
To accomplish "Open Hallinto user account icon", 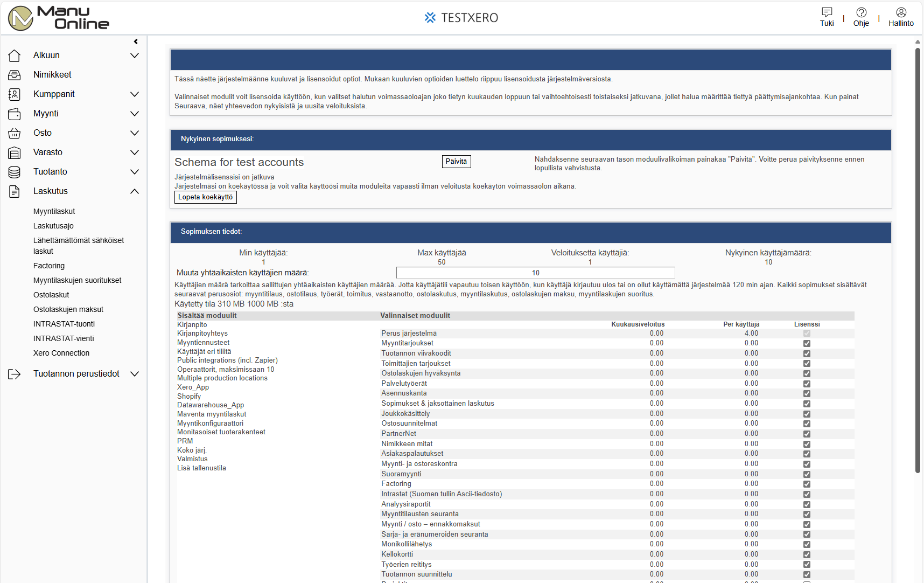I will (x=901, y=12).
